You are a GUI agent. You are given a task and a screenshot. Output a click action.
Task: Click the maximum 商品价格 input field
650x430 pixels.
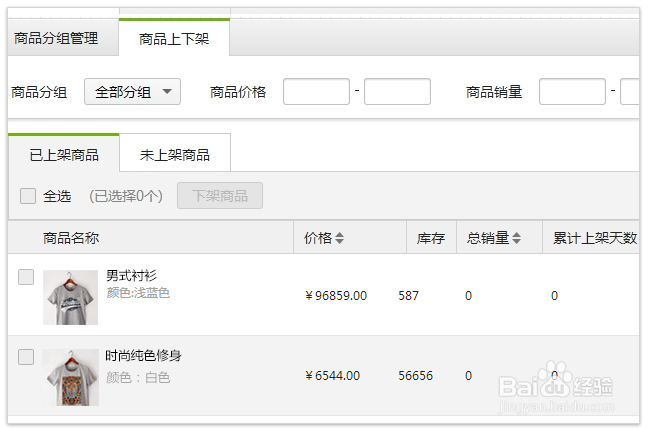pos(397,92)
